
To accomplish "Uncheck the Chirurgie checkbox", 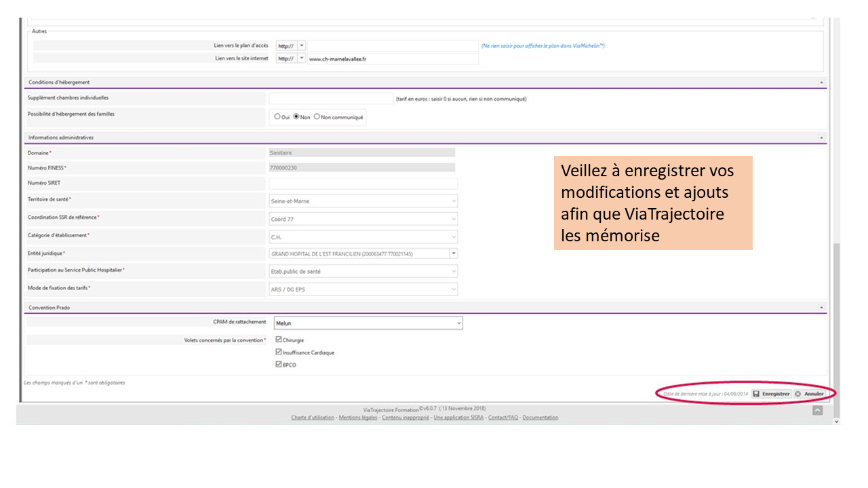I will [279, 340].
